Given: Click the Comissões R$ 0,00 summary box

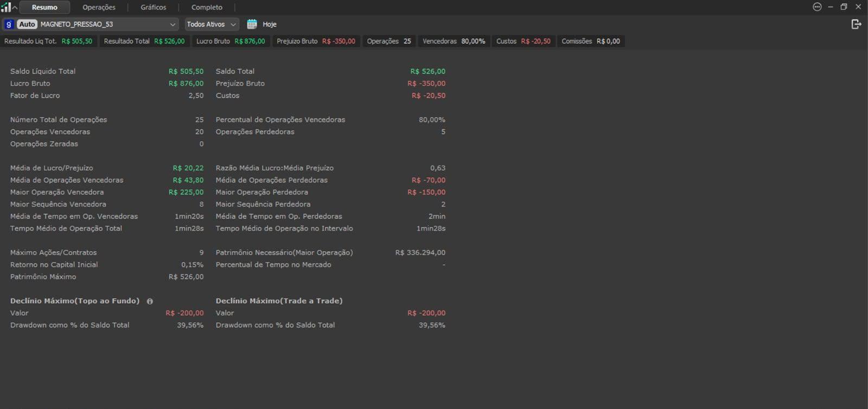Looking at the screenshot, I should 591,41.
